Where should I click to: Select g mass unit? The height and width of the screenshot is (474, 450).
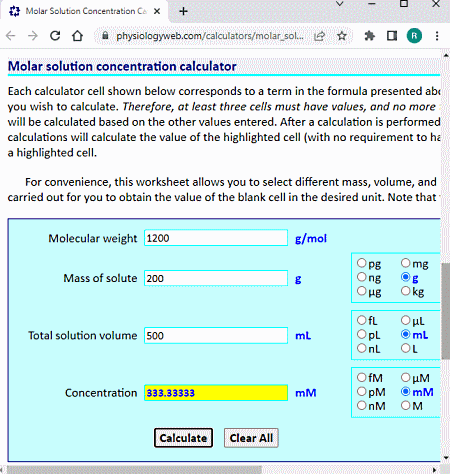pyautogui.click(x=405, y=277)
